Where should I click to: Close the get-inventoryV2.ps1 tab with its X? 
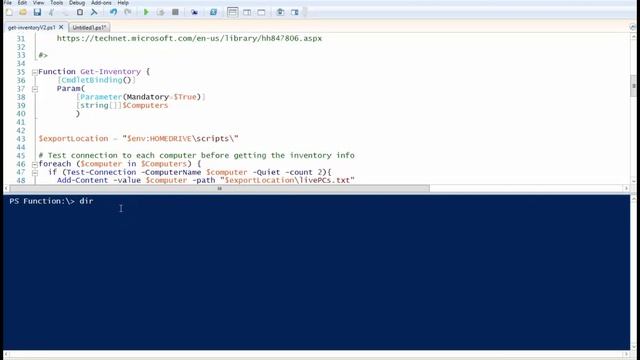coord(61,27)
